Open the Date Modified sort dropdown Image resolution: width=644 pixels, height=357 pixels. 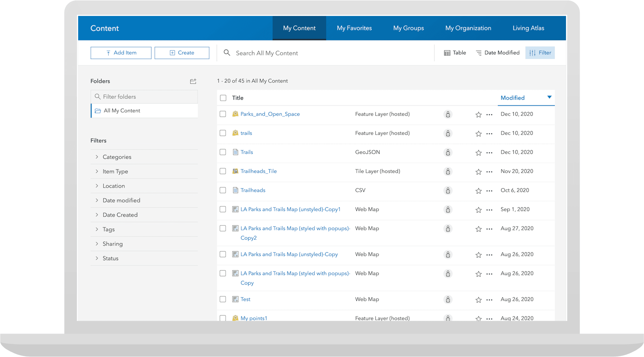[x=498, y=53]
